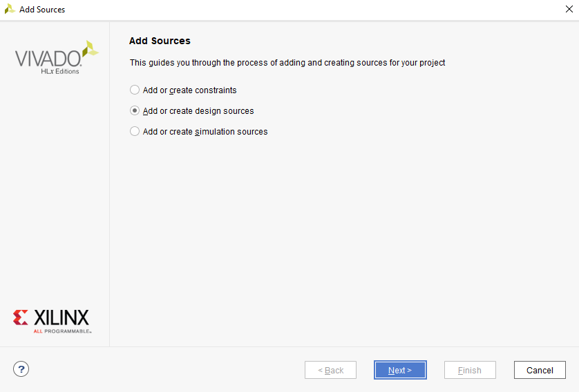Click the 'Add Sources' title bar text
The height and width of the screenshot is (392, 579).
tap(42, 10)
